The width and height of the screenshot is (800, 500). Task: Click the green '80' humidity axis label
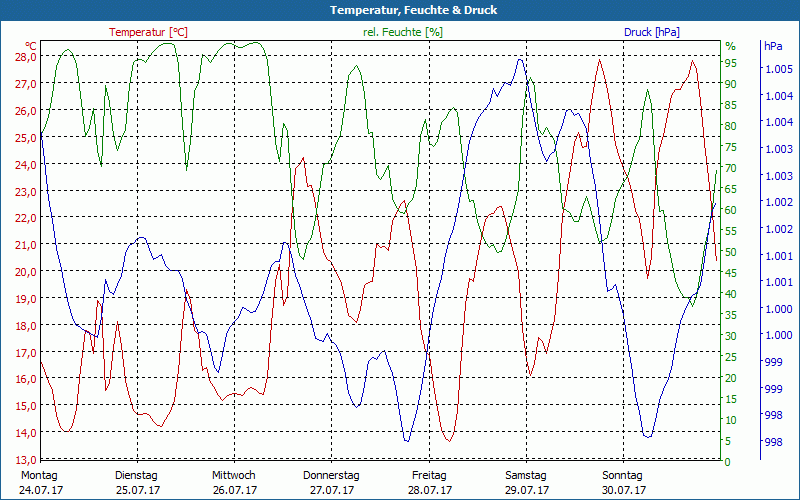[731, 126]
